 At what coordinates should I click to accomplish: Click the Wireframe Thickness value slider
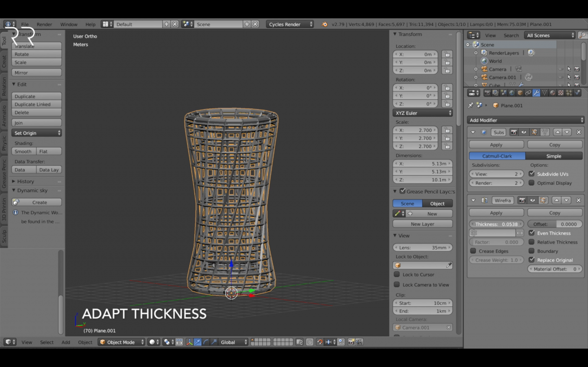pos(496,224)
